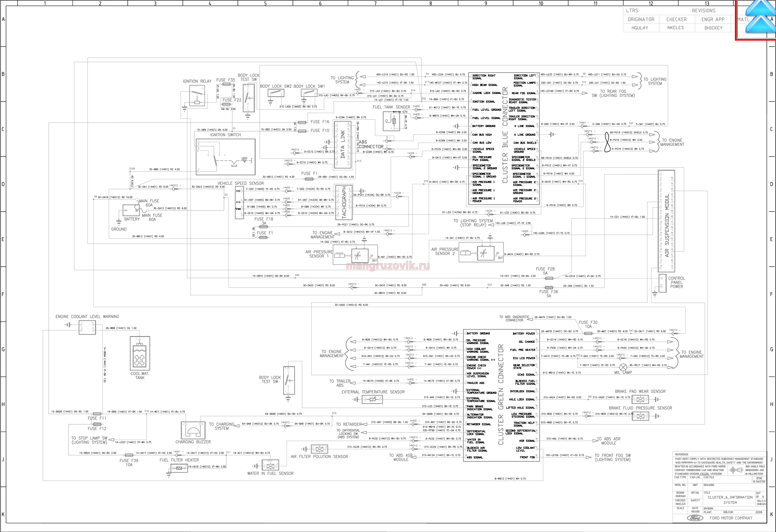
Task: Click the external temperature sensor symbol
Action: tap(372, 399)
